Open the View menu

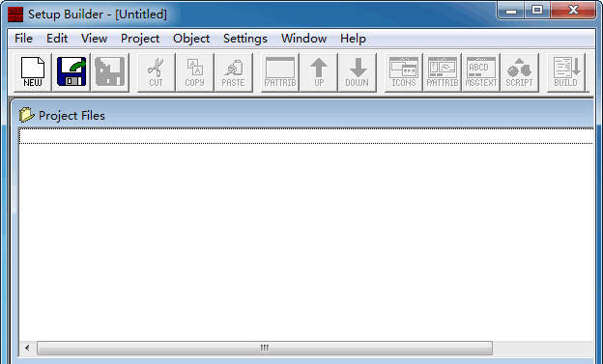click(95, 39)
